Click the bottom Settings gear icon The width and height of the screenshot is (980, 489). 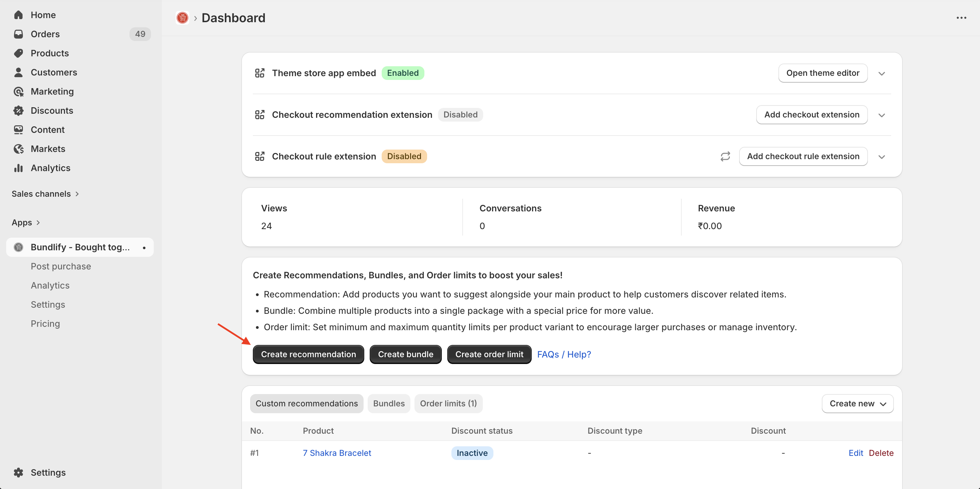point(18,472)
